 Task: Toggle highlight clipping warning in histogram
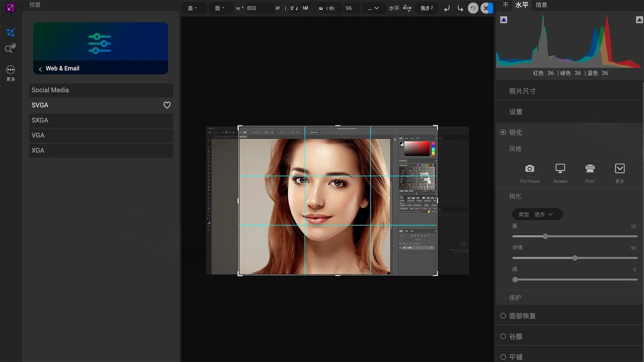(639, 20)
